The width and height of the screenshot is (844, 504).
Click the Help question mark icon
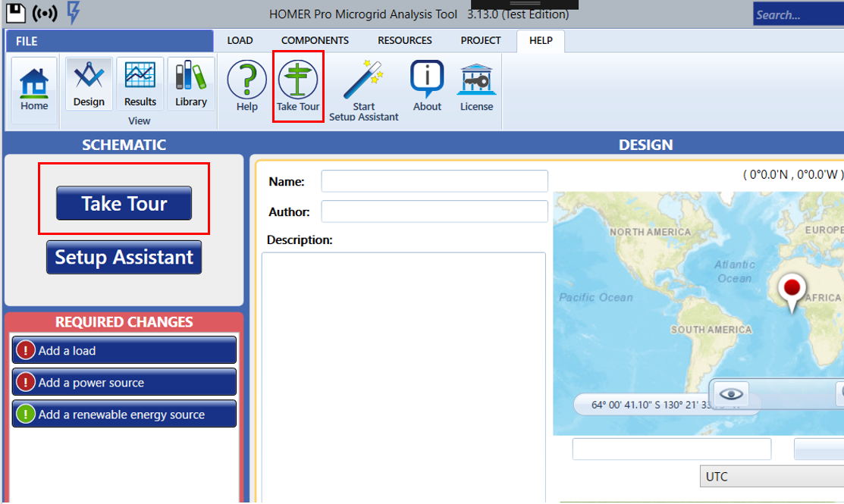tap(246, 86)
